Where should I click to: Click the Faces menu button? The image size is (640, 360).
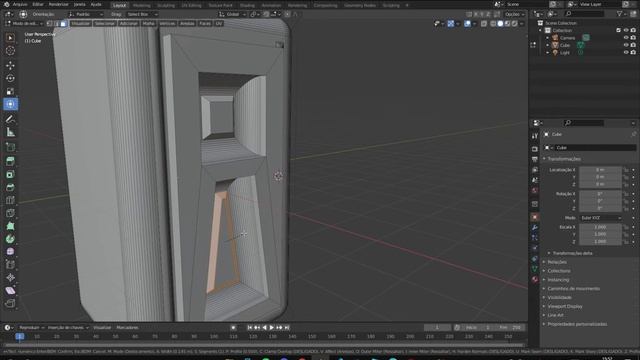(205, 24)
